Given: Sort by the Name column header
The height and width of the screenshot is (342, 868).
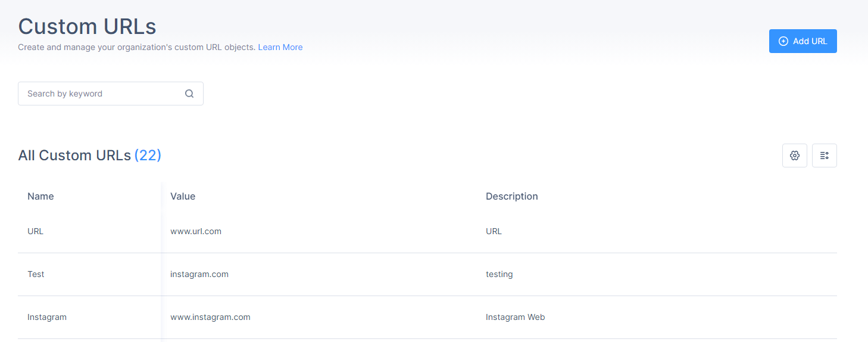Looking at the screenshot, I should [40, 196].
